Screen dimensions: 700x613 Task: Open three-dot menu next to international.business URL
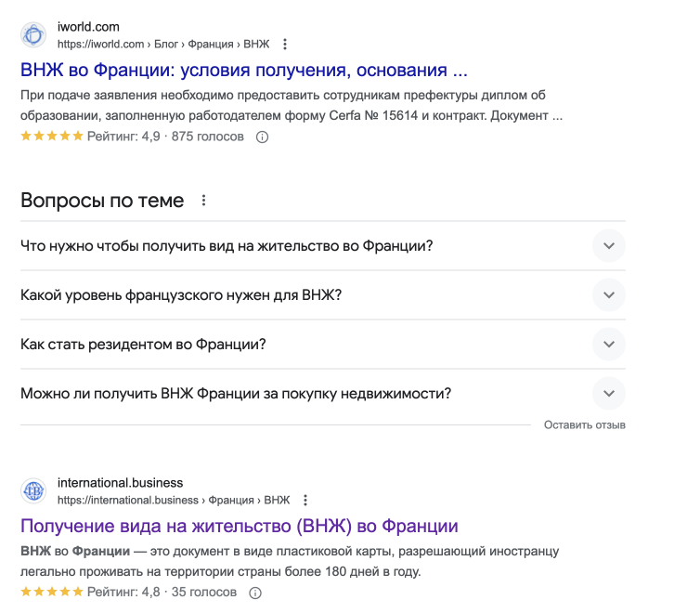click(305, 500)
